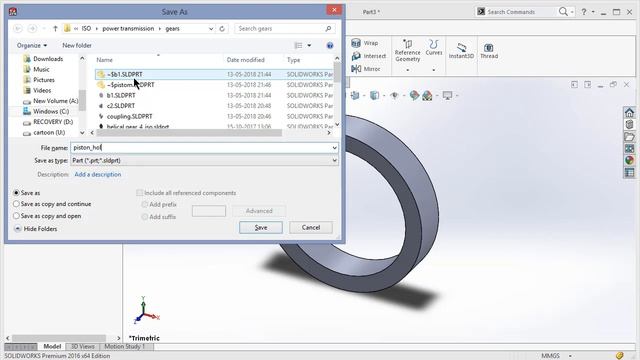
Task: Click Add a description link
Action: 98,174
